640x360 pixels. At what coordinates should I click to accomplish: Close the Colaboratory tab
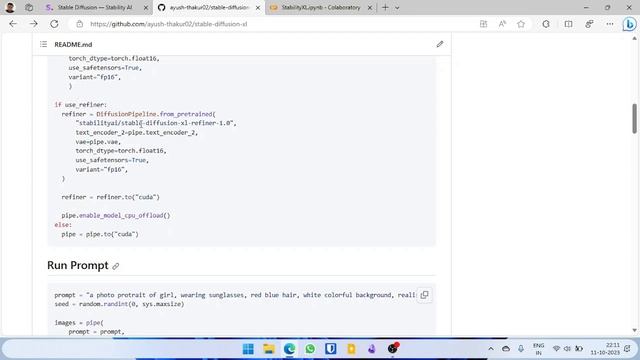370,8
